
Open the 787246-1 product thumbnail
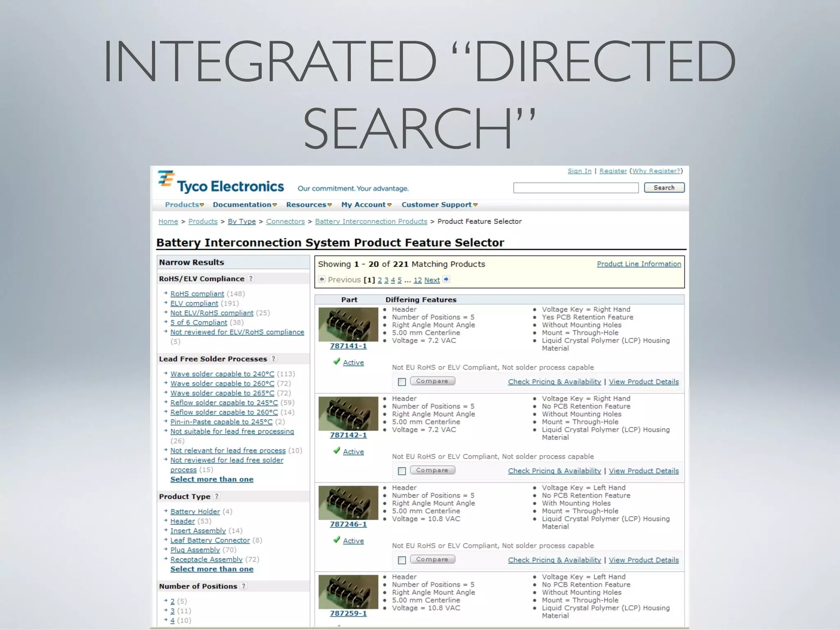point(348,502)
